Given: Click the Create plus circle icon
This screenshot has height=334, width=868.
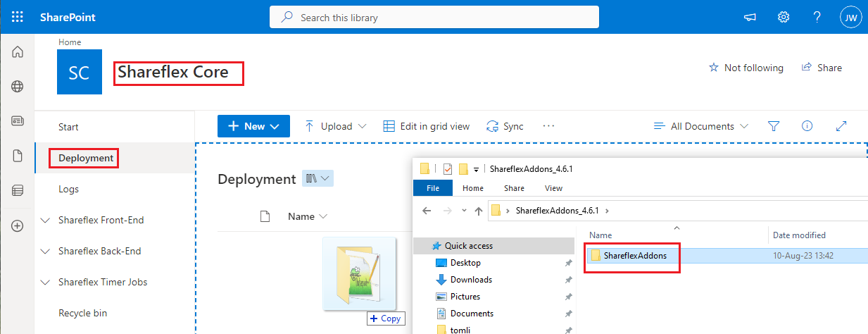Looking at the screenshot, I should (18, 225).
